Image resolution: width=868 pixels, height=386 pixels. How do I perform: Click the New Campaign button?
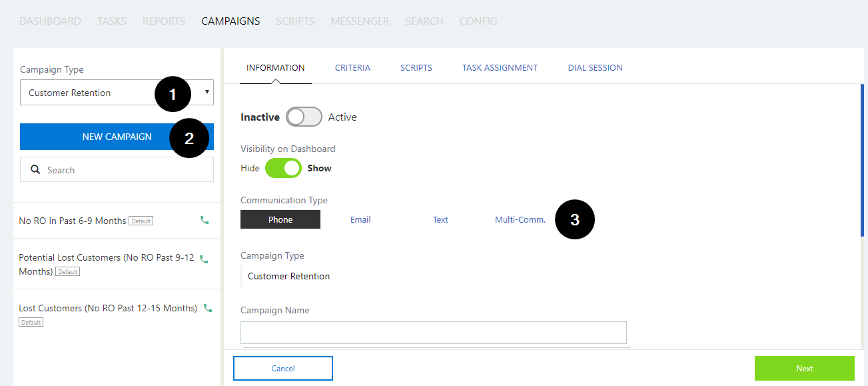pos(117,137)
